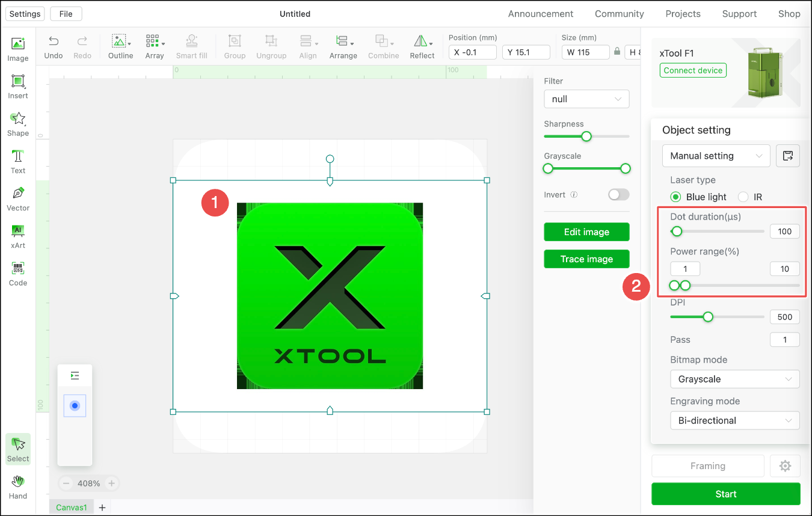Zoom in with the plus button
Screen dimensions: 812x516
coord(111,483)
